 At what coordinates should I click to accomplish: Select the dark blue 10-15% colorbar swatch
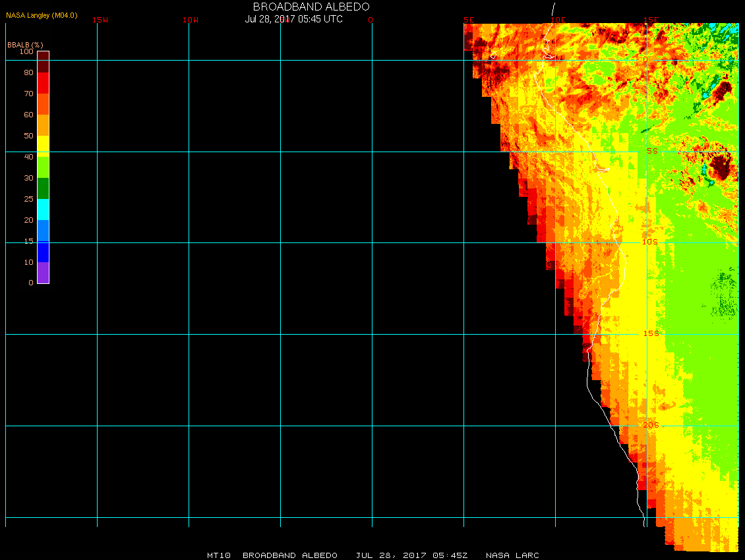[x=43, y=252]
